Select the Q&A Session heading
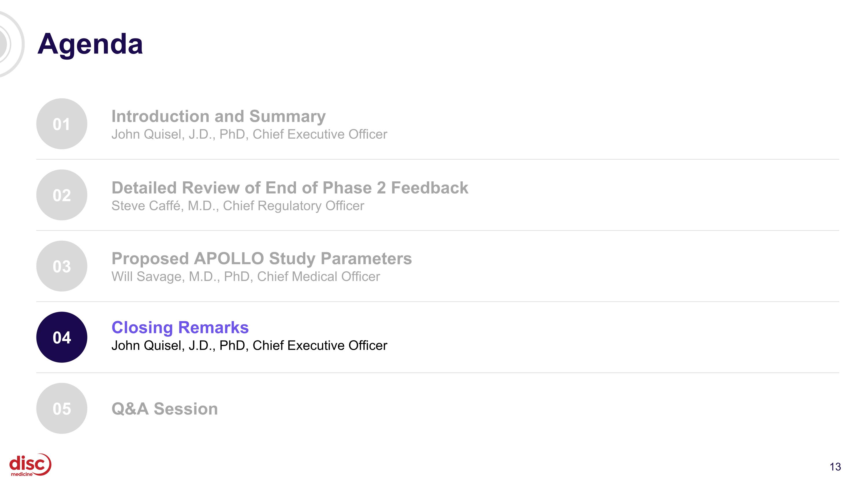 click(165, 409)
